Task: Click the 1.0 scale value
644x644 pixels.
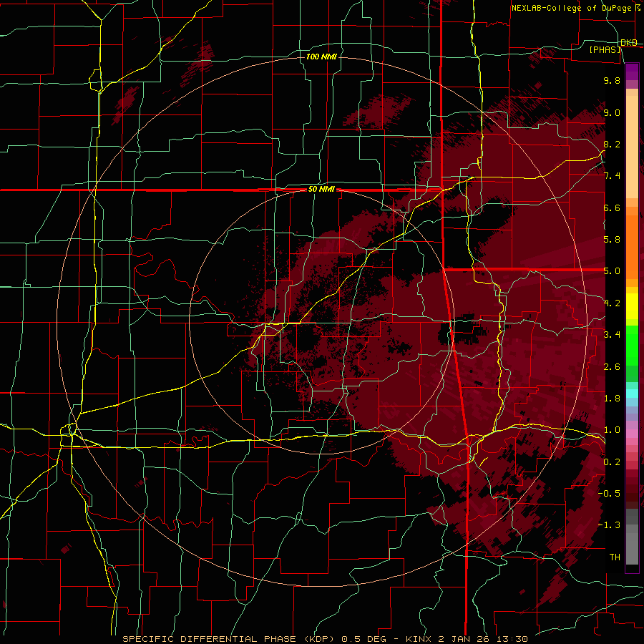Action: click(612, 430)
